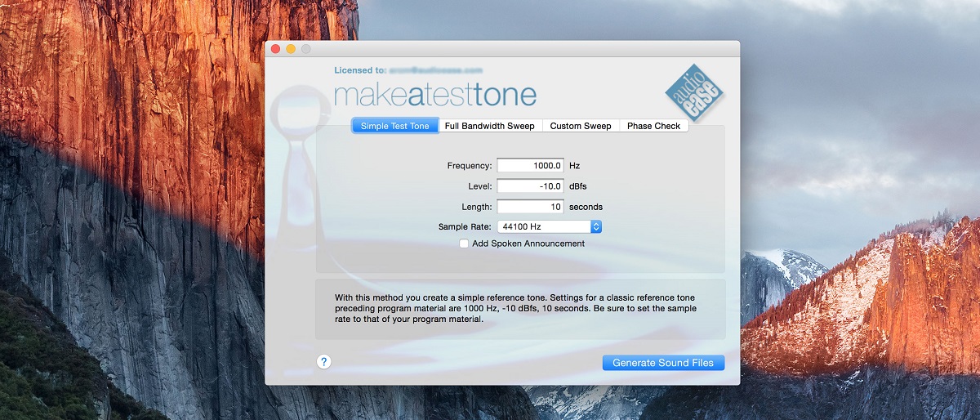Click the makeatesttone title logo

(x=435, y=94)
